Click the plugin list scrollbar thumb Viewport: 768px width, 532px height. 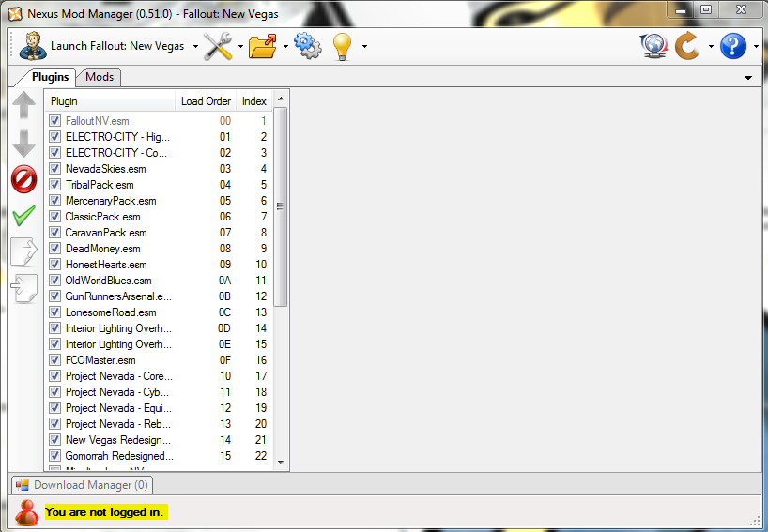point(280,206)
